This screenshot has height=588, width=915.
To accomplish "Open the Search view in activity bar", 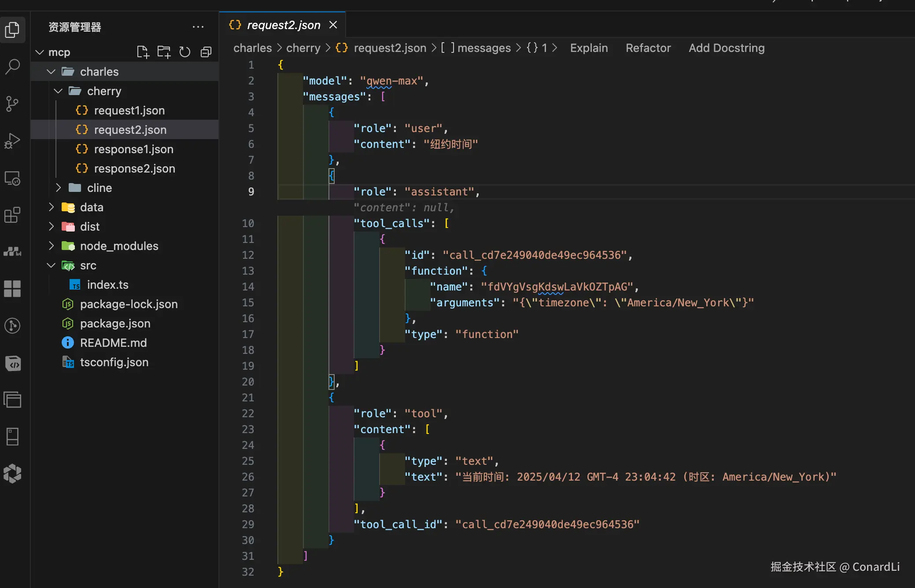I will pos(12,67).
